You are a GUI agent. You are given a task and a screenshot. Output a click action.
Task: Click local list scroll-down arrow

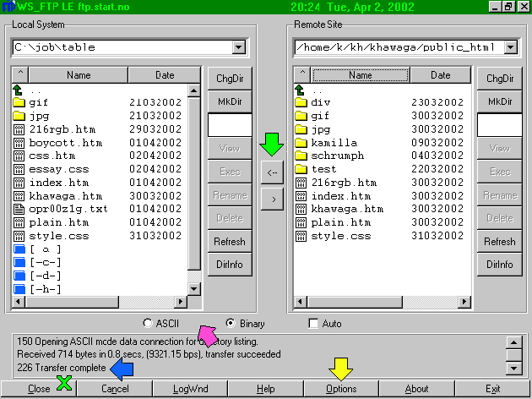pyautogui.click(x=193, y=289)
